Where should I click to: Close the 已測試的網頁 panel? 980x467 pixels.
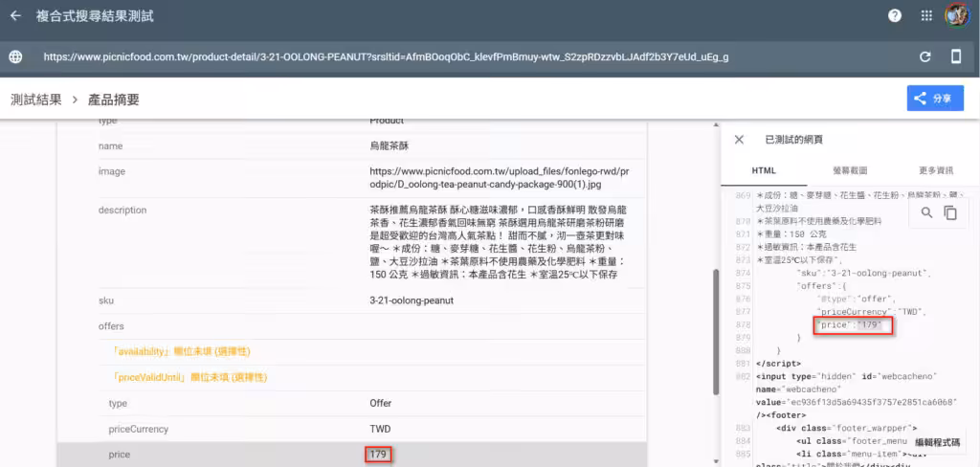739,140
